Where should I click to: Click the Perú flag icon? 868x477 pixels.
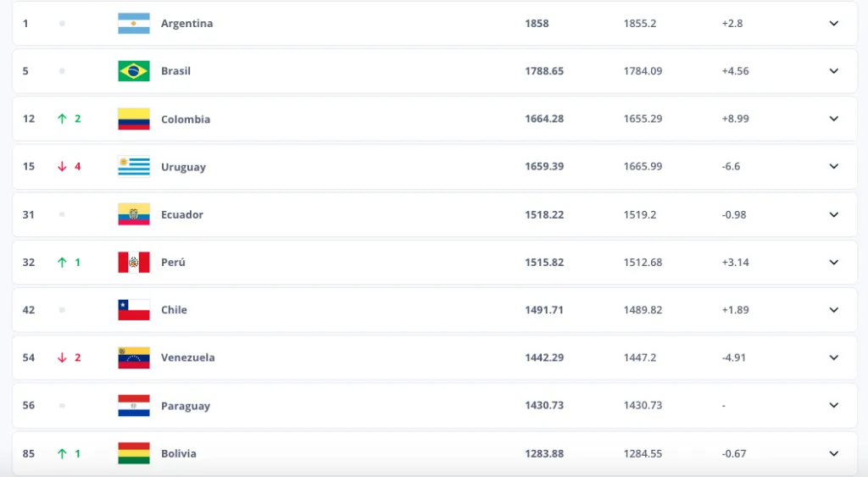pyautogui.click(x=134, y=263)
